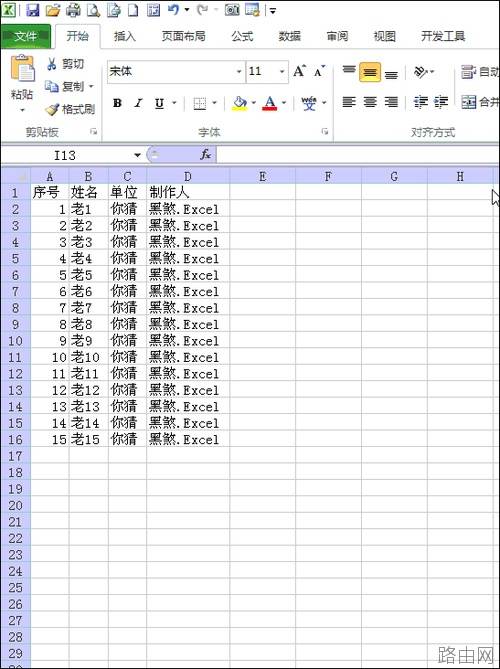Apply the yellow fill color bucket

point(240,103)
